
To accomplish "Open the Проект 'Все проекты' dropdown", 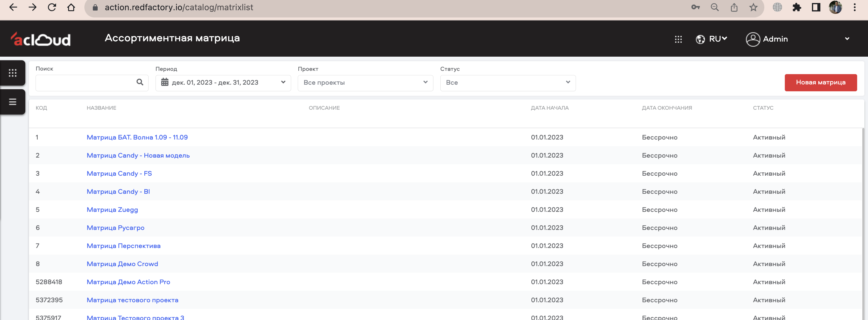I will tap(365, 83).
